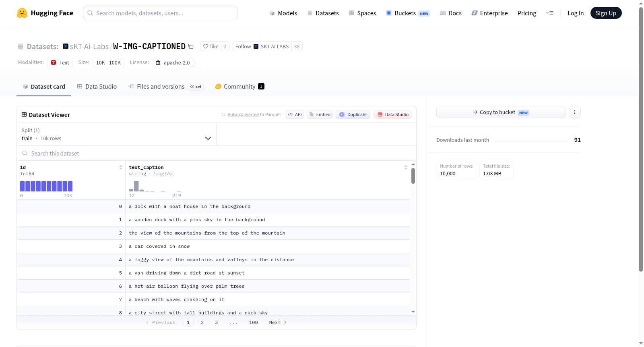Viewport: 644px width, 347px height.
Task: Click the Log In link
Action: pyautogui.click(x=576, y=13)
